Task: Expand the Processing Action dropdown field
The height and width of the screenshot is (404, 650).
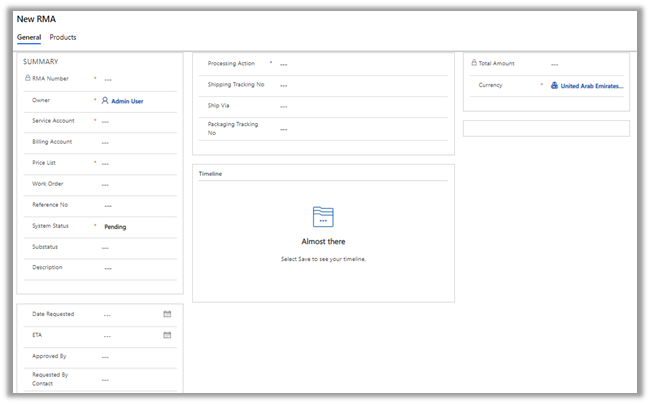Action: point(360,64)
